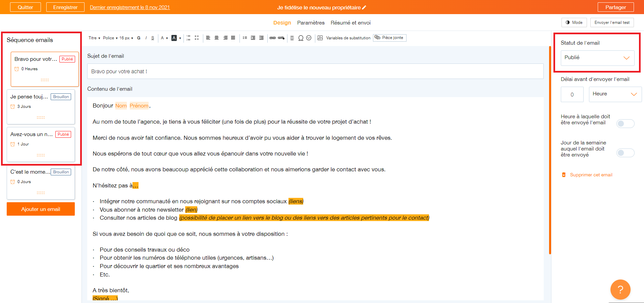Click the unlink icon

tap(281, 38)
